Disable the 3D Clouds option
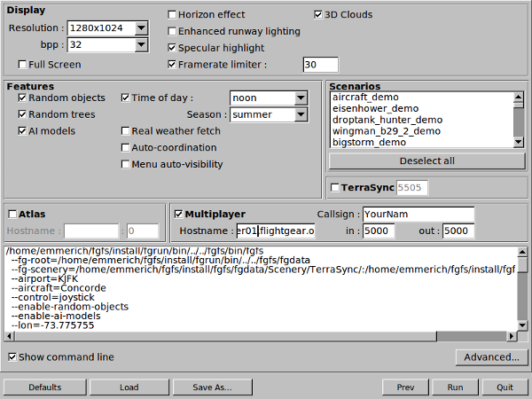Viewport: 532px width, 399px height. tap(319, 15)
